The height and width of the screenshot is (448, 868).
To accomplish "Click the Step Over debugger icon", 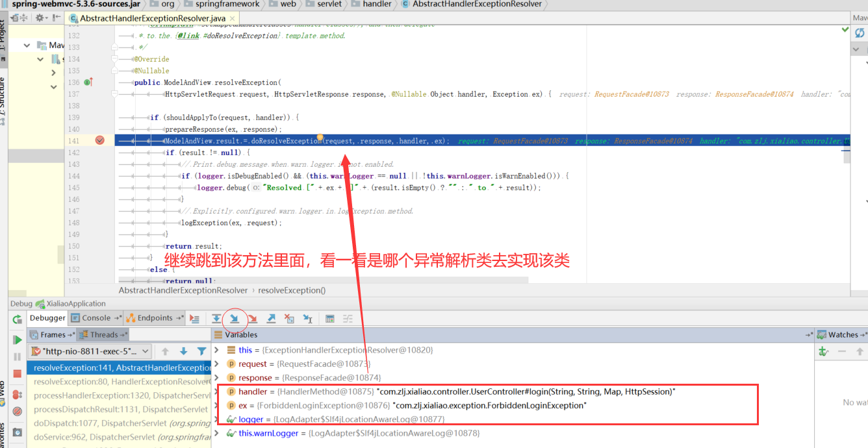I will (216, 318).
